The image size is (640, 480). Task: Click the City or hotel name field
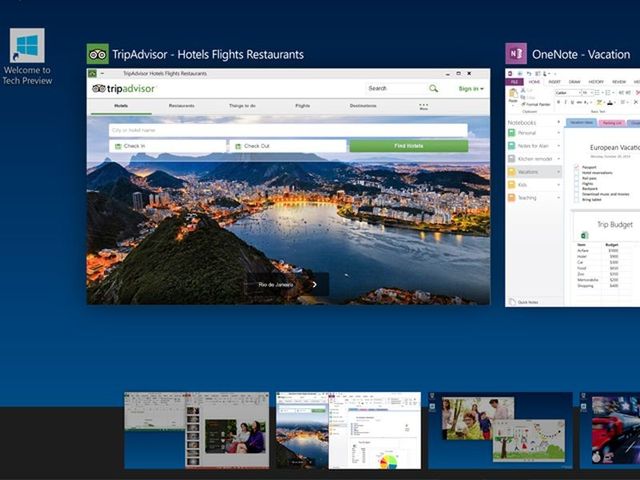(288, 130)
